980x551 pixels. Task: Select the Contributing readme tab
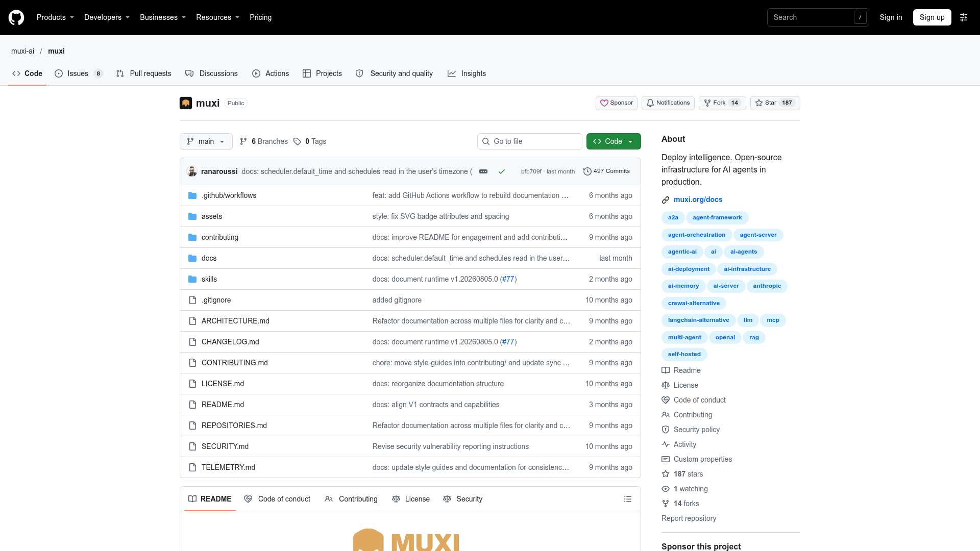pos(351,499)
